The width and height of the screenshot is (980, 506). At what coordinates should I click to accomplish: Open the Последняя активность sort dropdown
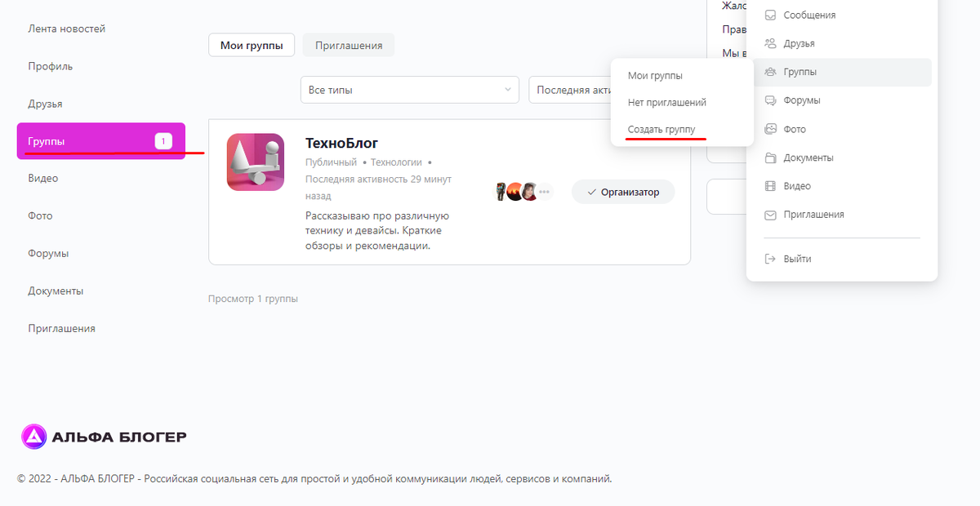pyautogui.click(x=572, y=90)
